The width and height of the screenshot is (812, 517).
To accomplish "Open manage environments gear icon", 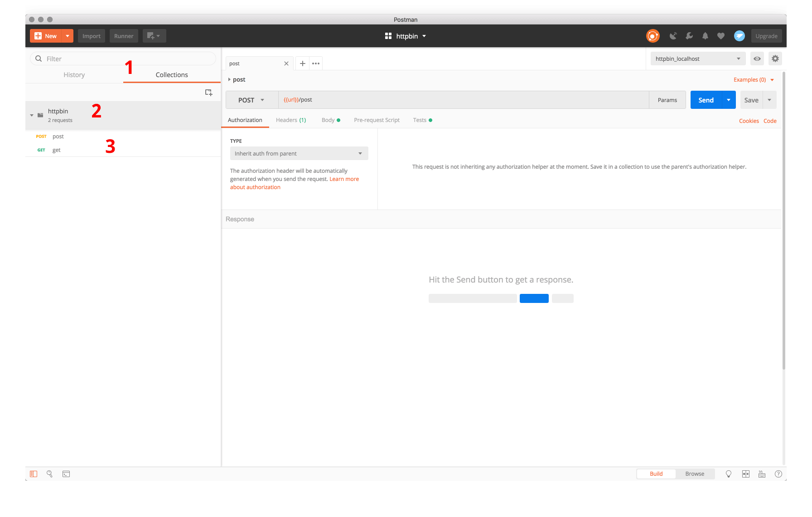I will tap(775, 59).
